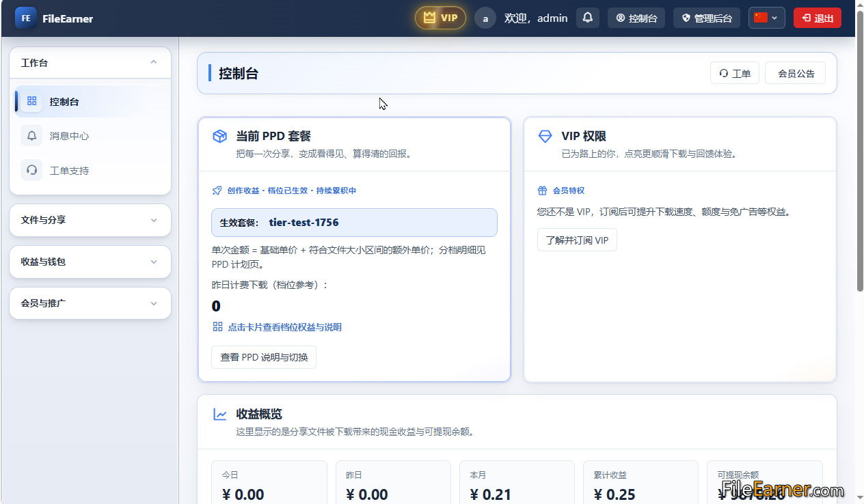Image resolution: width=864 pixels, height=504 pixels.
Task: Click the red 退出 logout button
Action: click(818, 18)
